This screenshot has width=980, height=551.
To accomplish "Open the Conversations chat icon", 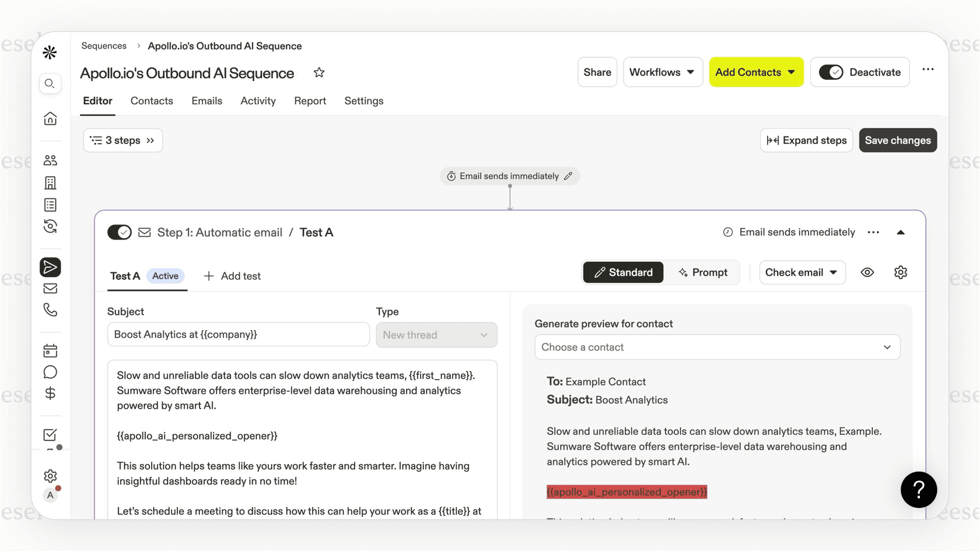I will point(50,371).
